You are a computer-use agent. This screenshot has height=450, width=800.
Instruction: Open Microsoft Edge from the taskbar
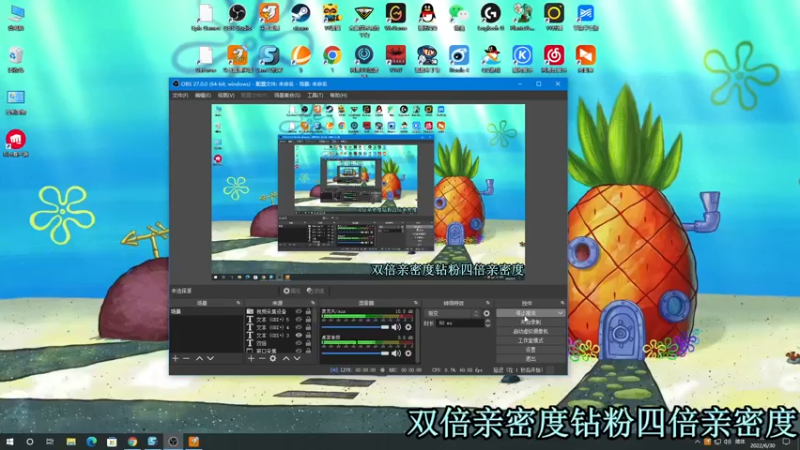point(91,442)
